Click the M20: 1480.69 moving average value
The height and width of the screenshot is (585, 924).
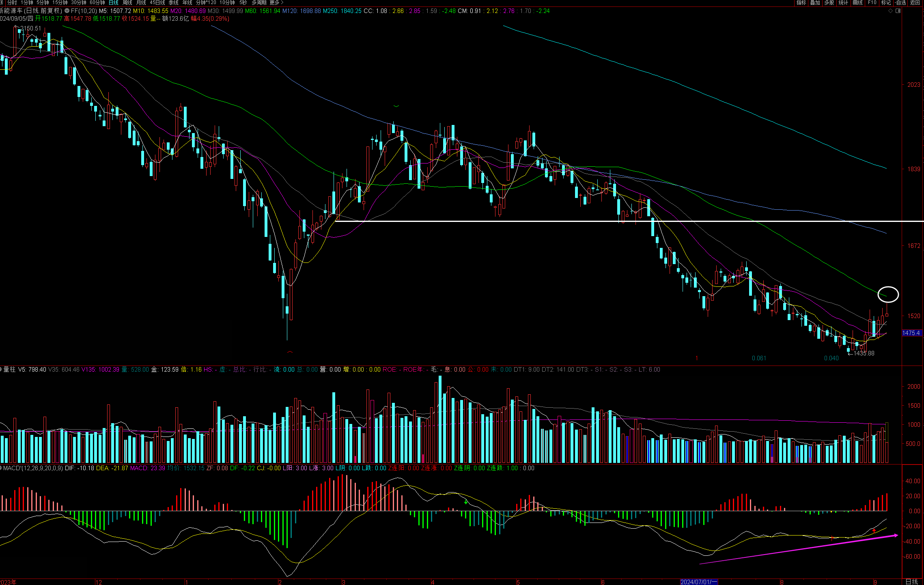[x=188, y=11]
